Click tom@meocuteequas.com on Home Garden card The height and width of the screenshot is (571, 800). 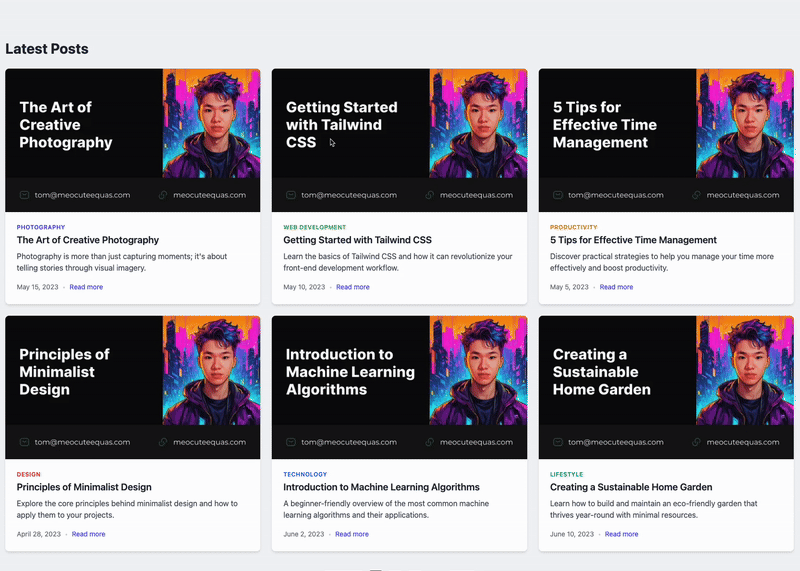(x=616, y=442)
